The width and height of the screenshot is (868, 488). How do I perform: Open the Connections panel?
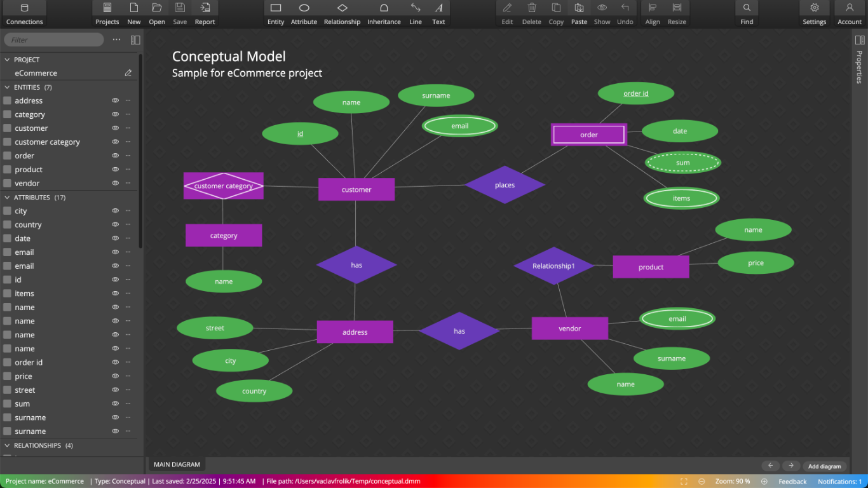pos(24,13)
